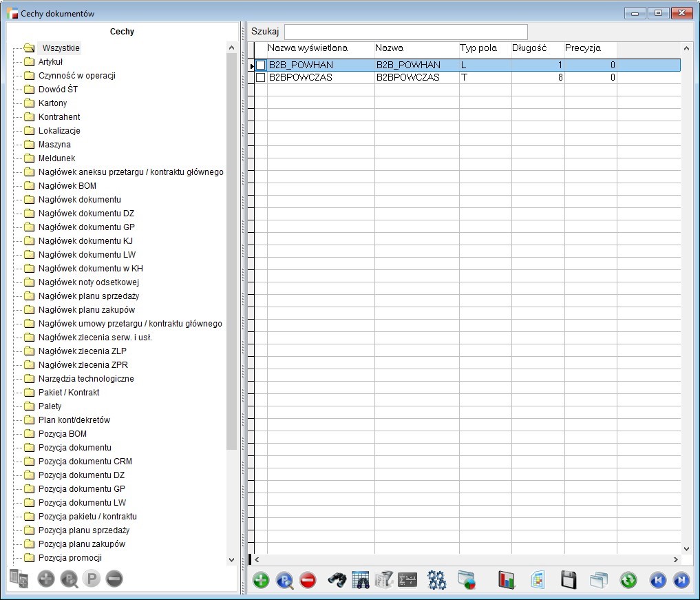Tick the checkbox for B2B_POWHAN row
This screenshot has width=700, height=600.
click(x=261, y=65)
